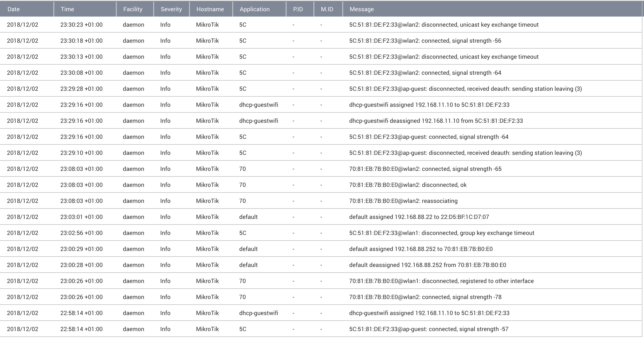Click the default deassigned 192.168.88.252 row
The image size is (644, 338).
tap(321, 265)
